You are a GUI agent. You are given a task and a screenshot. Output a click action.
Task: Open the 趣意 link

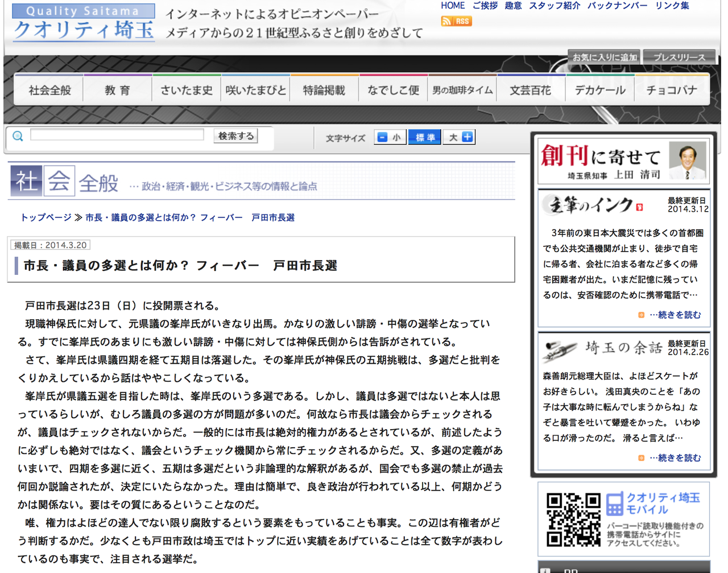[514, 6]
